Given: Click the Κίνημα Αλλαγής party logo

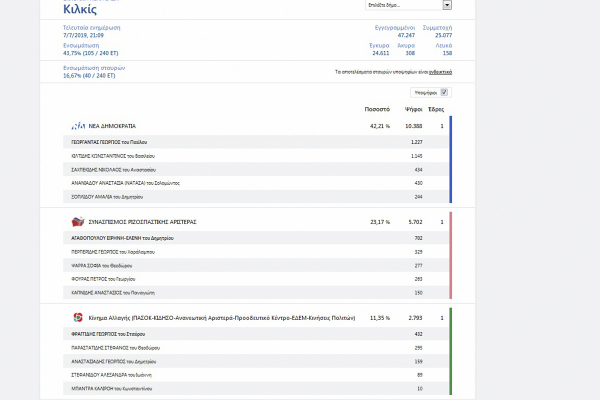Looking at the screenshot, I should click(x=77, y=317).
